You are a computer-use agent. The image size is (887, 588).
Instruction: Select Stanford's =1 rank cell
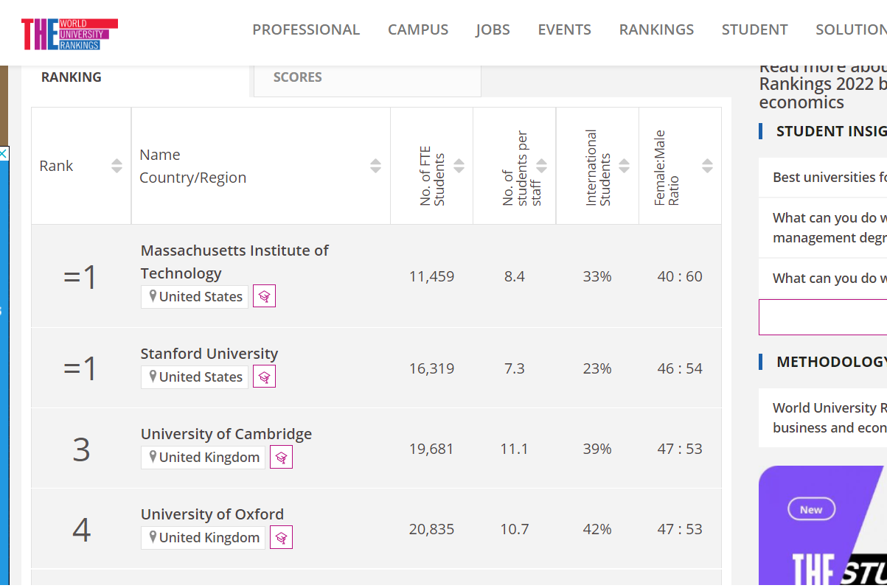(x=80, y=368)
